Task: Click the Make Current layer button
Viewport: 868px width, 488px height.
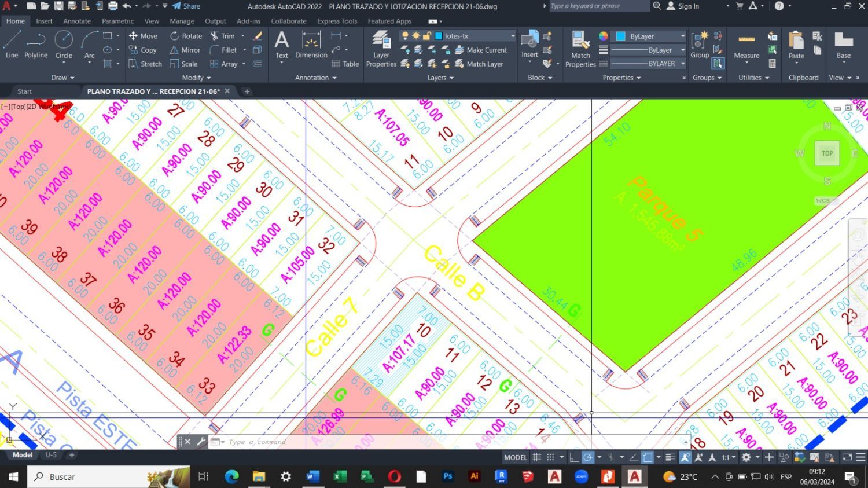Action: click(481, 50)
